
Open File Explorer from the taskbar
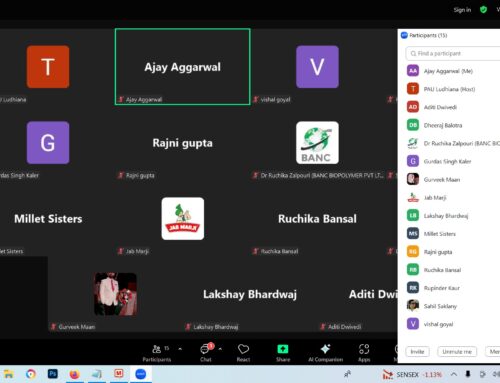click(9, 374)
